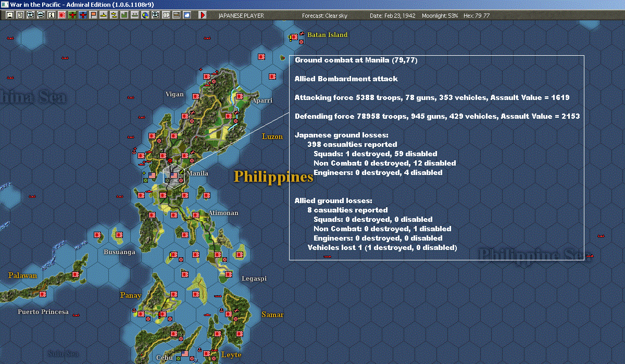
Task: Click the Allied Bombardment attack line
Action: pos(346,79)
